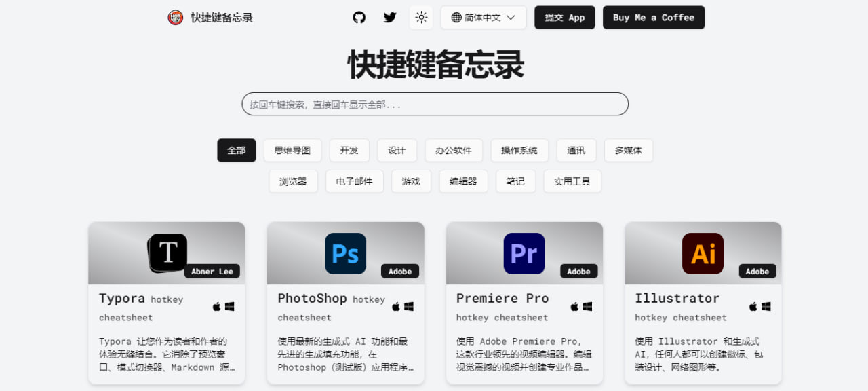Select the 设计 category tab
The width and height of the screenshot is (868, 391).
tap(397, 150)
